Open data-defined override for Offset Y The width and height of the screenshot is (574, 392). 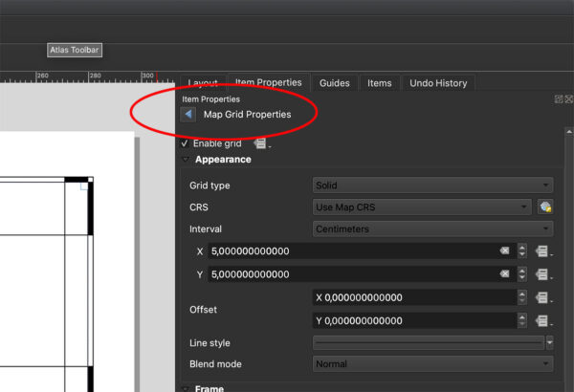(x=543, y=321)
